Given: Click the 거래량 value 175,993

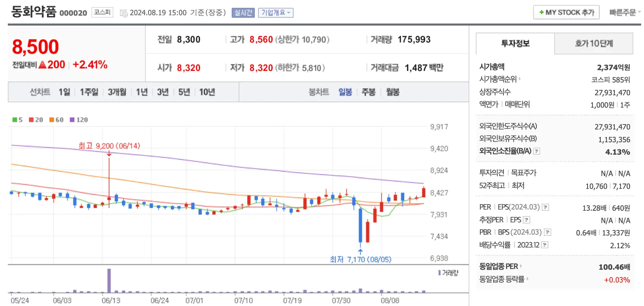Looking at the screenshot, I should click(414, 40).
